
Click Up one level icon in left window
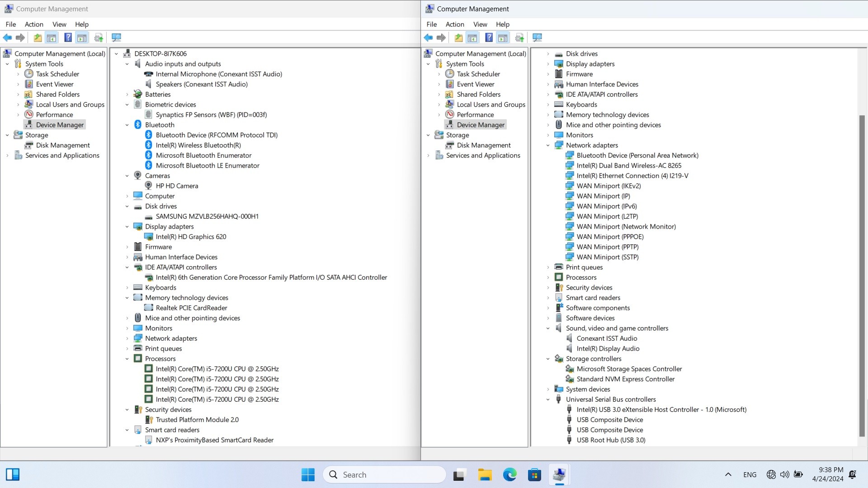(x=38, y=38)
